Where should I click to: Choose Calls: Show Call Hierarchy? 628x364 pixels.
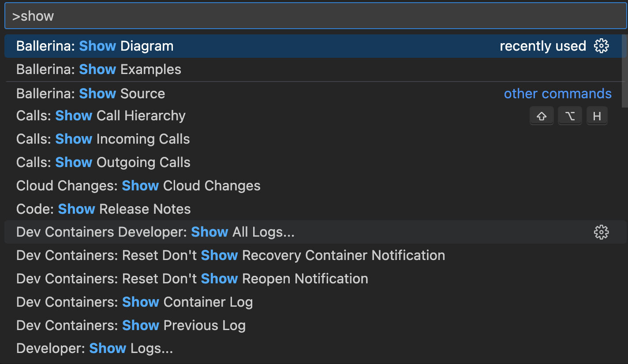[x=313, y=116]
